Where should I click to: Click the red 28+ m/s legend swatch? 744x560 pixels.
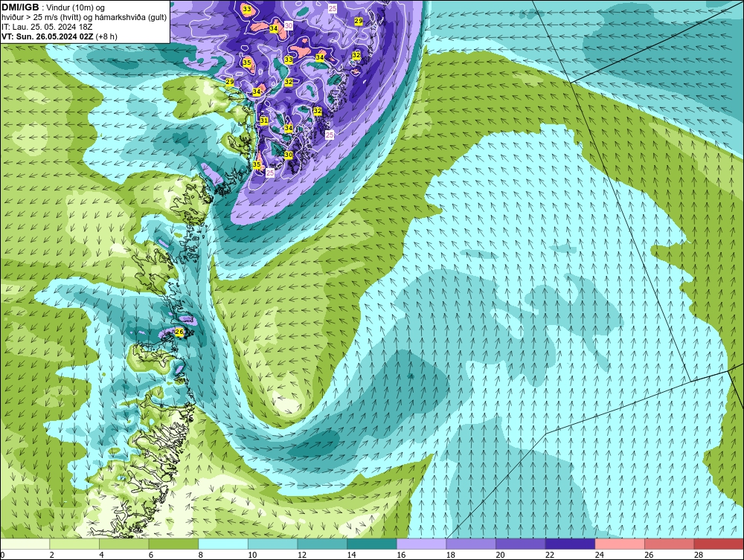719,544
